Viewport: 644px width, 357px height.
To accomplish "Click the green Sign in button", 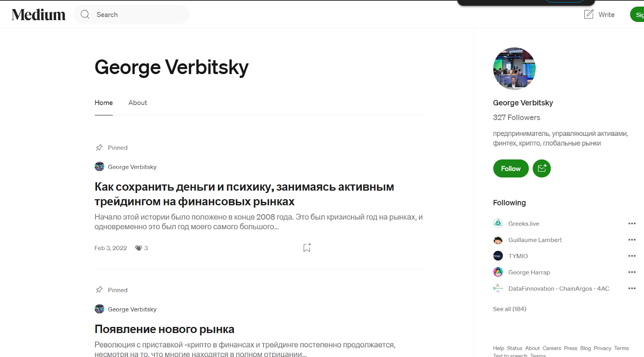I will click(x=637, y=14).
